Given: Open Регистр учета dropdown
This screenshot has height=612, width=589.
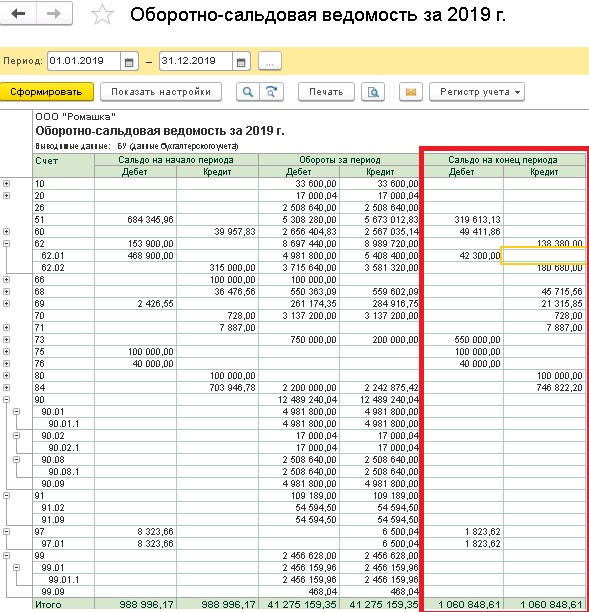Looking at the screenshot, I should 477,92.
